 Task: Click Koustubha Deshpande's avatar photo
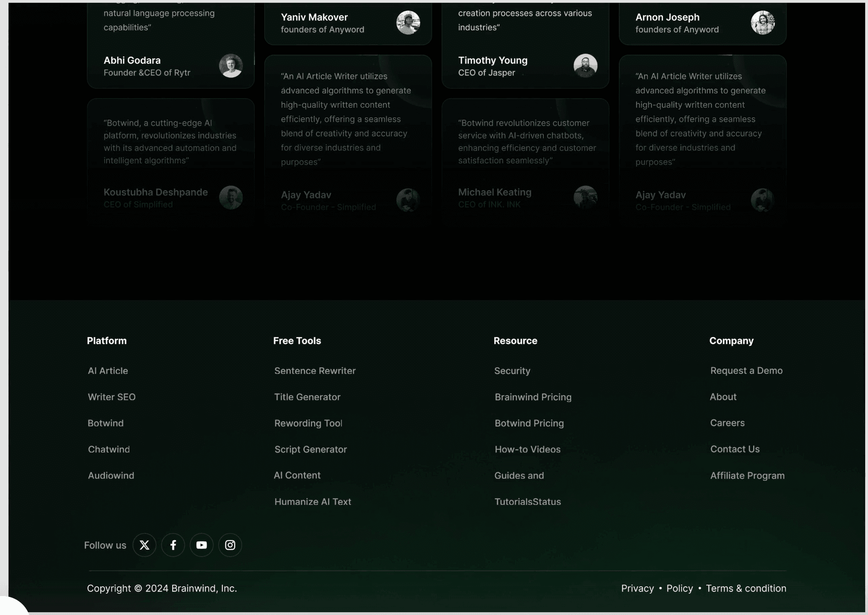(x=231, y=197)
